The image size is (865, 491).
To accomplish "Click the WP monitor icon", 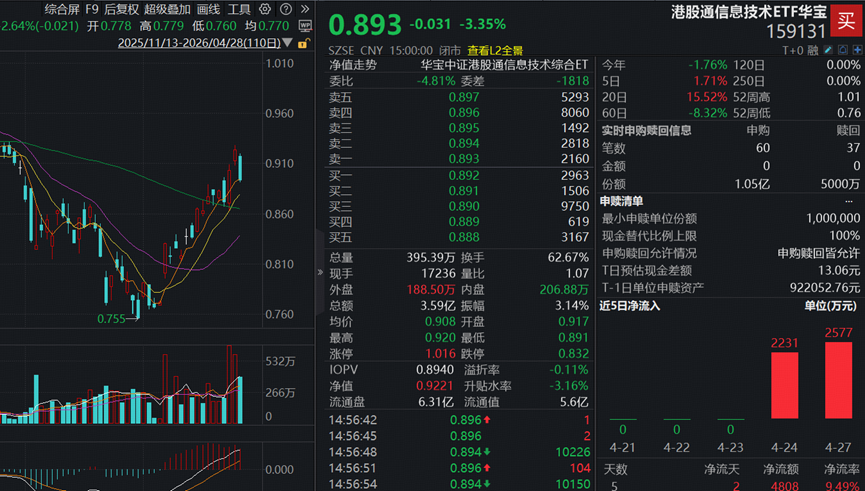I will (x=305, y=26).
